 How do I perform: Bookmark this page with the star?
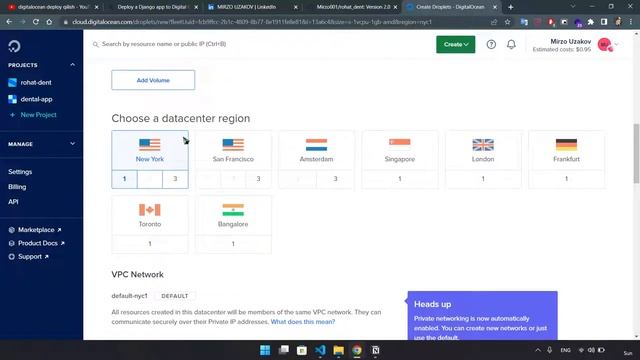tap(507, 22)
